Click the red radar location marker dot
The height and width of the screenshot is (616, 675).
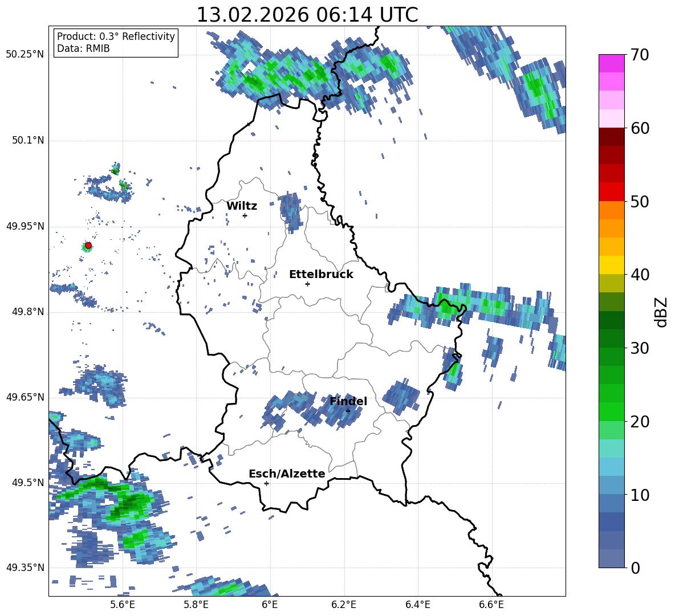[88, 246]
